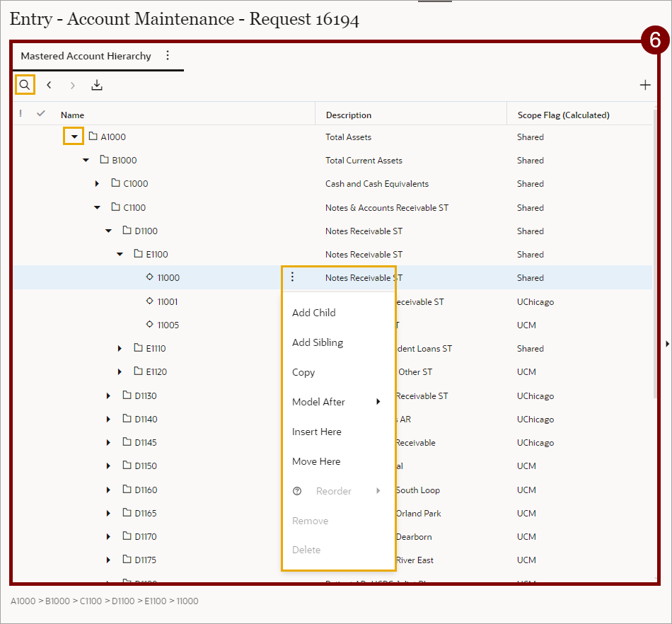672x624 pixels.
Task: Click the search magnifier icon
Action: tap(25, 85)
